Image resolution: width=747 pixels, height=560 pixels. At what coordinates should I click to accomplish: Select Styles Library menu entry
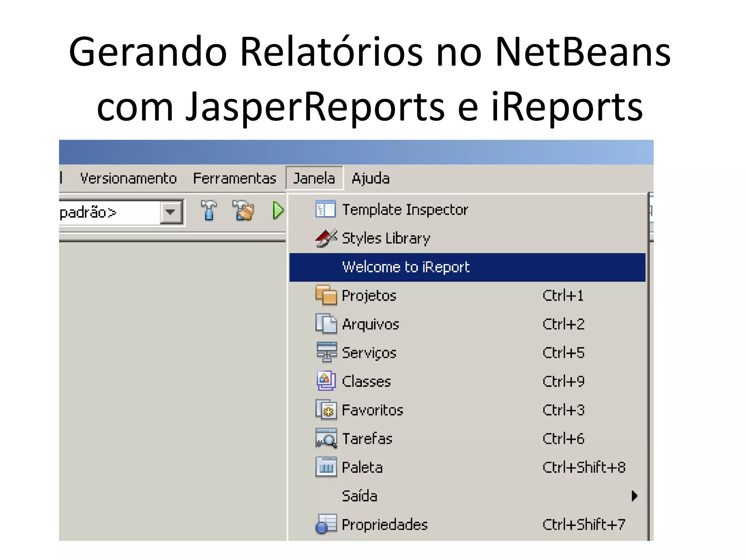[x=467, y=238]
